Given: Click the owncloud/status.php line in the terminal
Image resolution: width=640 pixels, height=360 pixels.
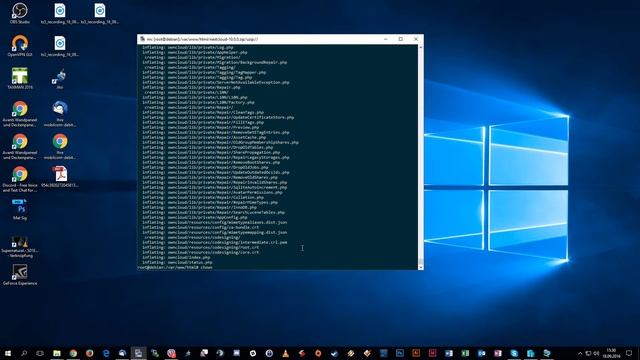Looking at the screenshot, I should click(177, 262).
